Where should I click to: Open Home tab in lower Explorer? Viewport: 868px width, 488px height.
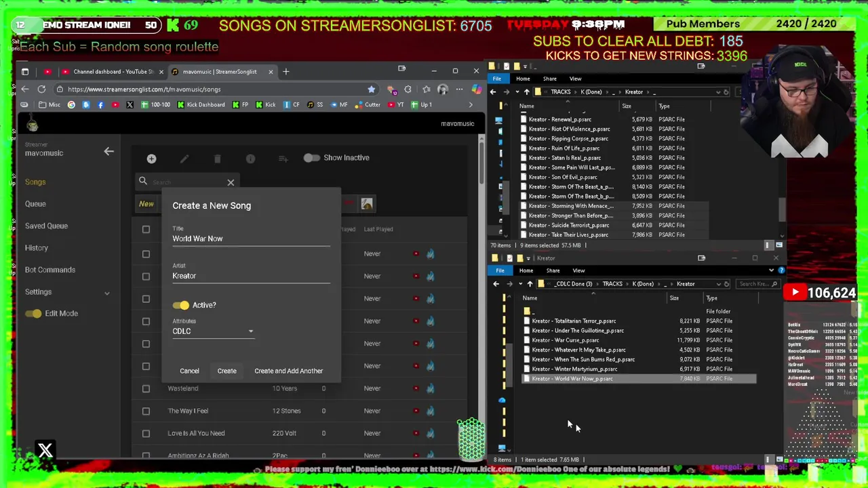coord(526,270)
